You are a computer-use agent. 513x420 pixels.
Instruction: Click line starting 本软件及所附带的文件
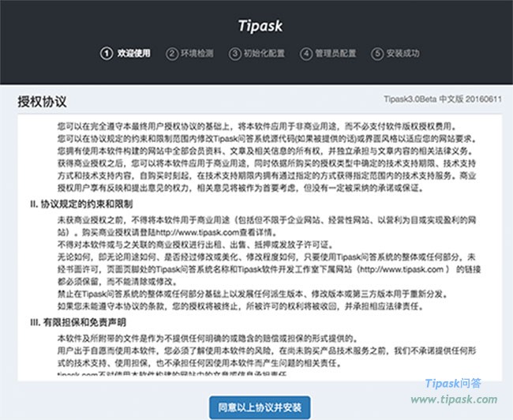pos(208,338)
